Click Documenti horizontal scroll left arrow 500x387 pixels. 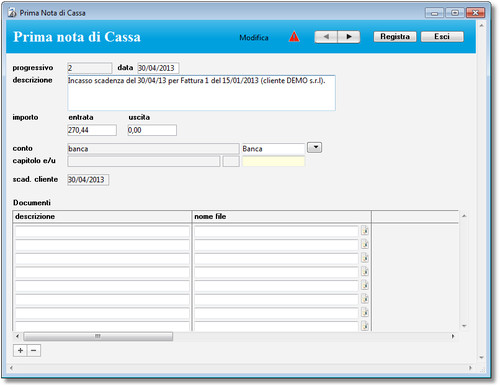[17, 336]
